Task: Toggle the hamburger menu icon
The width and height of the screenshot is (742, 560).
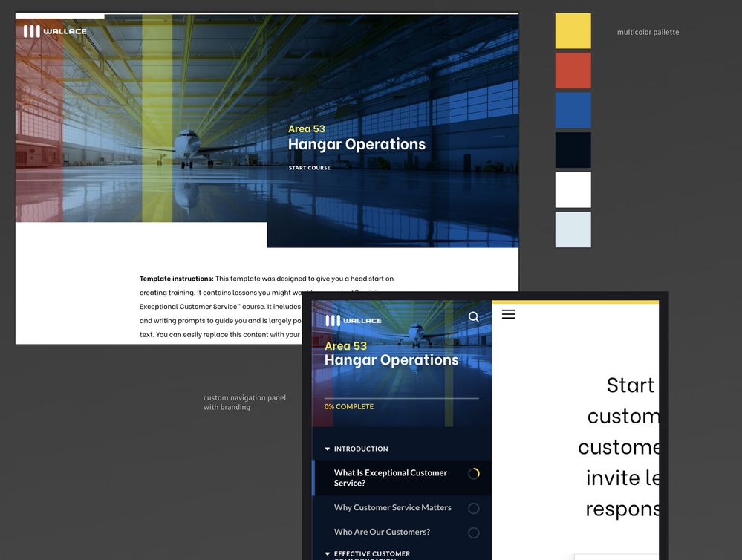Action: [508, 314]
